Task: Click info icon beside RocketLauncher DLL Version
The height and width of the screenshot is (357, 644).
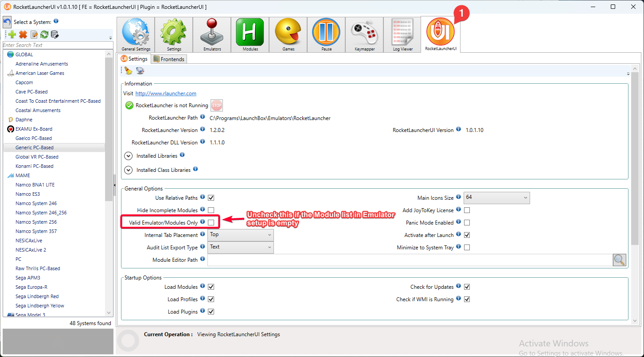Action: point(203,142)
